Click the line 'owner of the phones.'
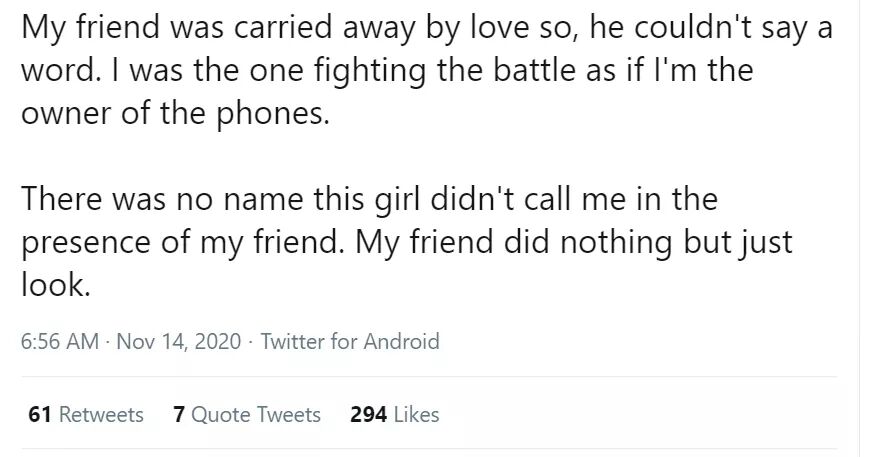Screen dimensions: 880x457 click(173, 113)
